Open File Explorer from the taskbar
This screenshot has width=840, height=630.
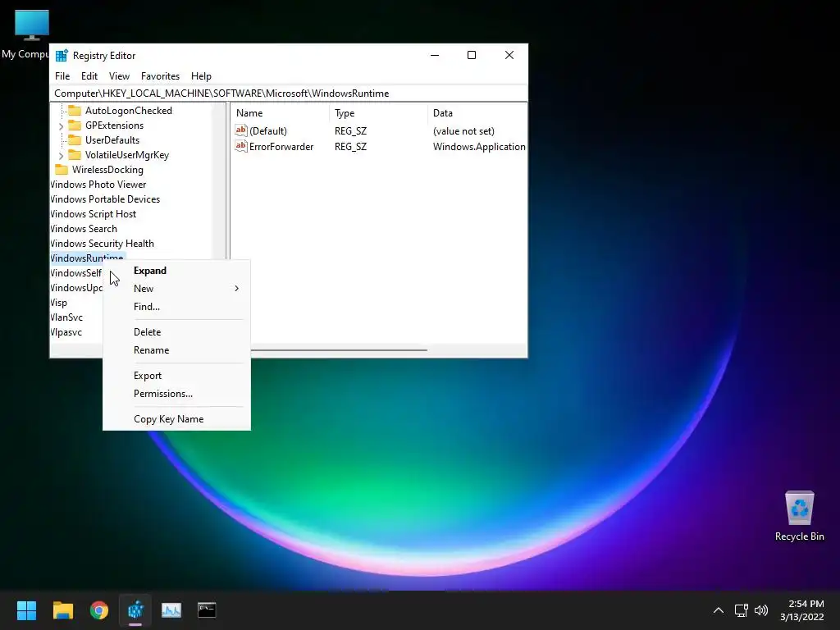[63, 609]
